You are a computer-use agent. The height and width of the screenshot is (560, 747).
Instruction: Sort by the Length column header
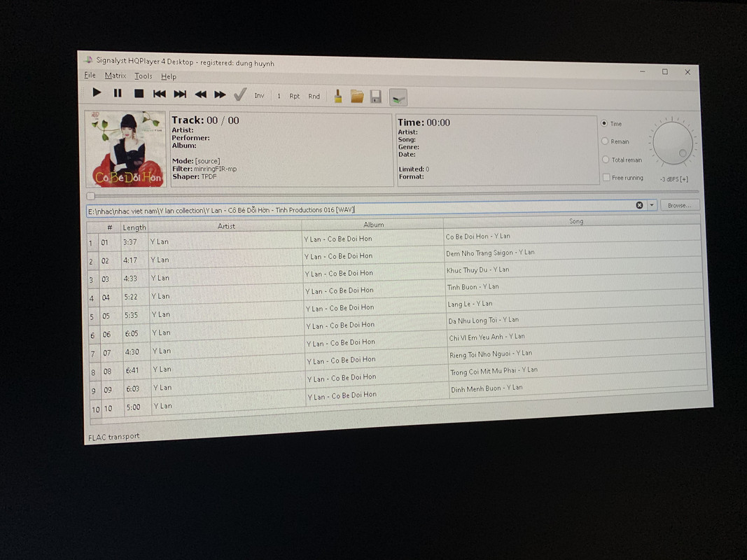(x=134, y=227)
